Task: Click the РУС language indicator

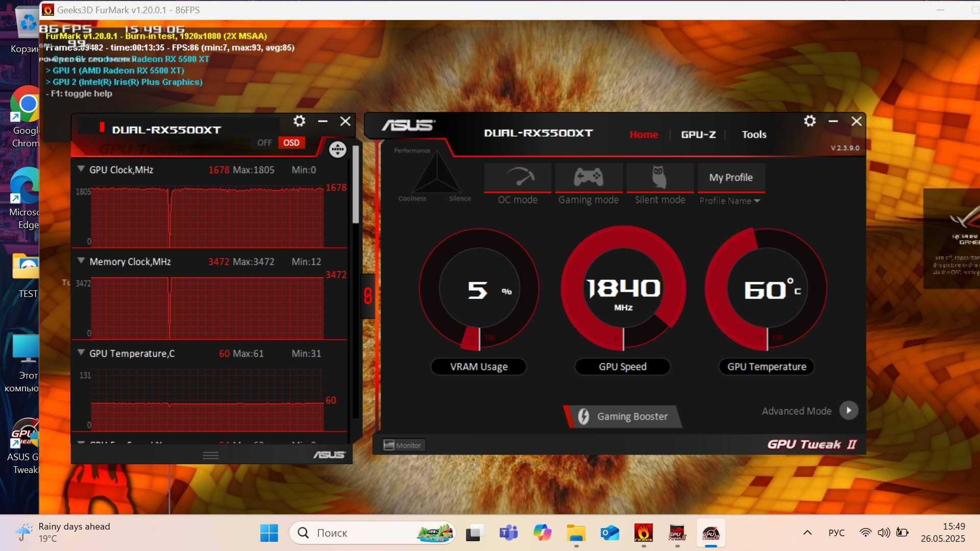Action: pos(836,533)
